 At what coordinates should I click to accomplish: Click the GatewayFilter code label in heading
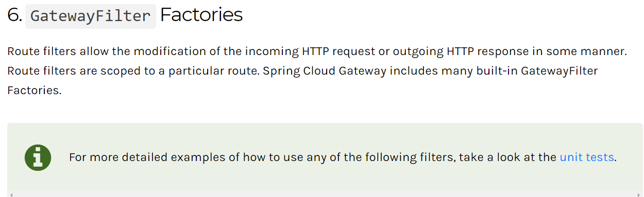coord(91,16)
